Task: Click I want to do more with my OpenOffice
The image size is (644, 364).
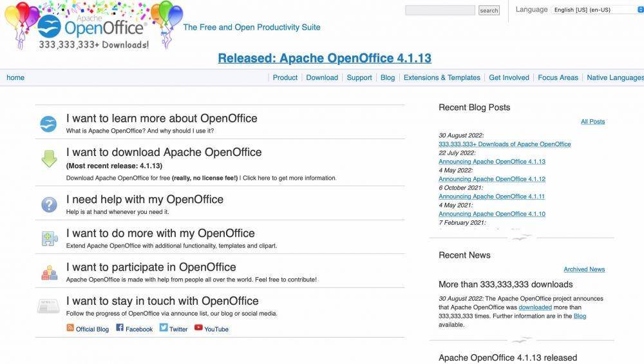Action: 160,233
